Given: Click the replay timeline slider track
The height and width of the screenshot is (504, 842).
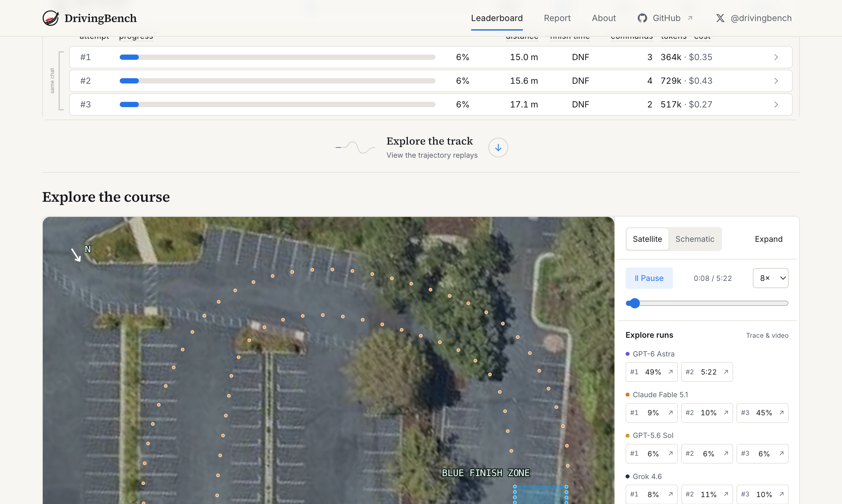Looking at the screenshot, I should click(707, 303).
